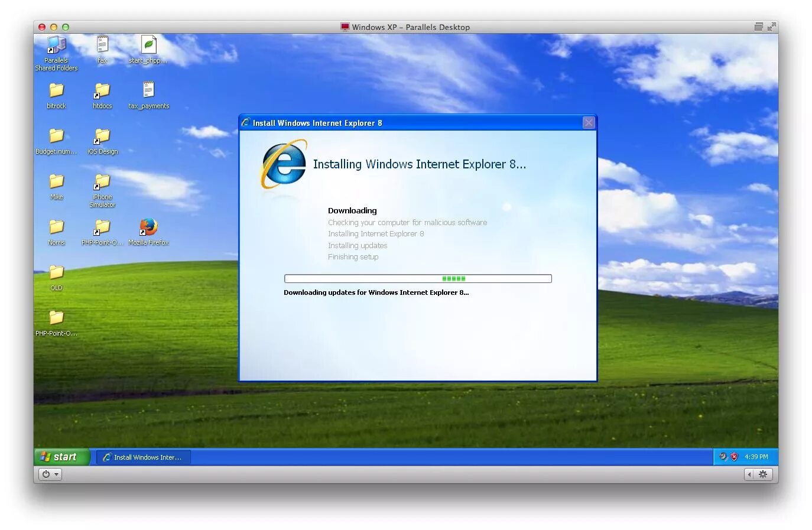Viewport: 812px width, 530px height.
Task: Click the first system tray icon
Action: click(723, 457)
